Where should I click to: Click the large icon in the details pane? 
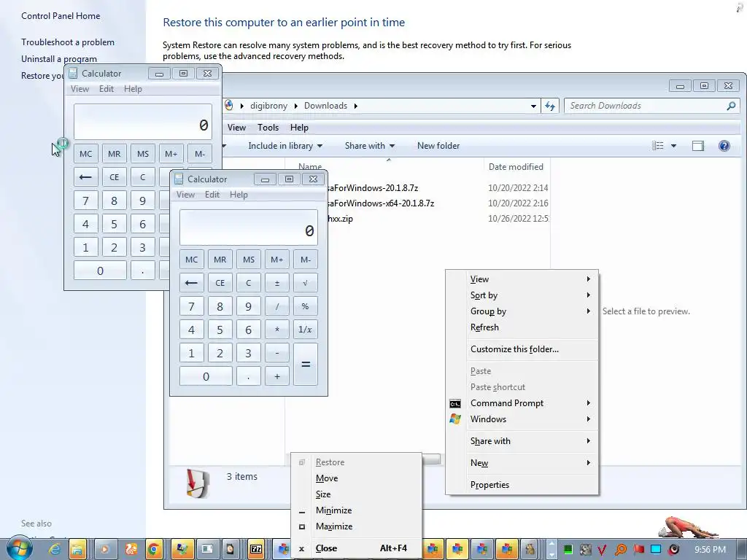pyautogui.click(x=198, y=483)
